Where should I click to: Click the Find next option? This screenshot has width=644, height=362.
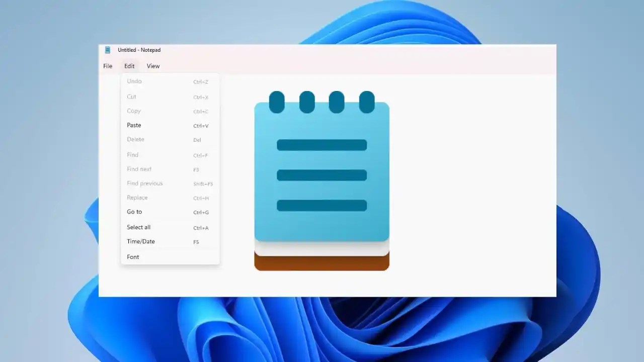(x=139, y=169)
